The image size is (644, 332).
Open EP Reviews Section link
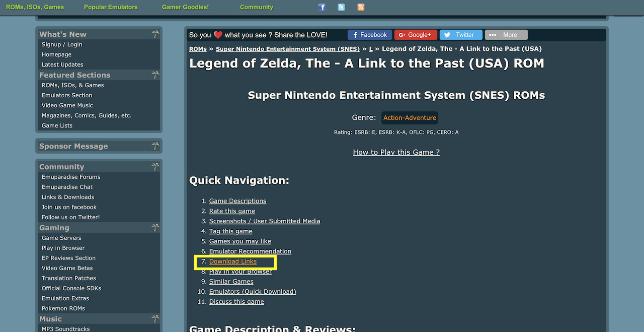point(68,258)
